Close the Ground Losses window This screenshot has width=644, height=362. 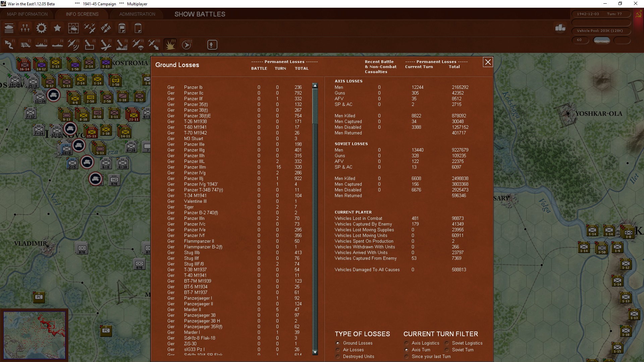click(x=488, y=62)
